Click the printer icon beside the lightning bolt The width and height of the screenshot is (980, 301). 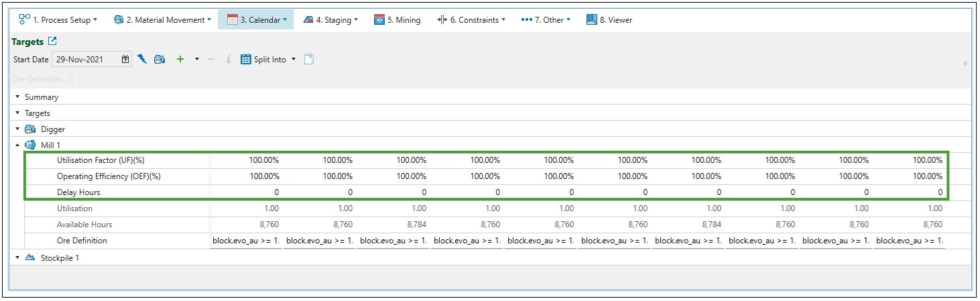(160, 59)
